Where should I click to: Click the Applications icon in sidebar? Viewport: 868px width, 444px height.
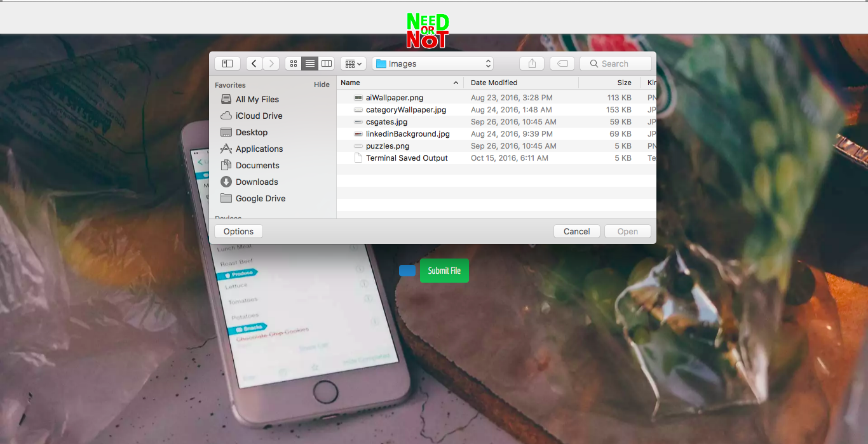[226, 149]
